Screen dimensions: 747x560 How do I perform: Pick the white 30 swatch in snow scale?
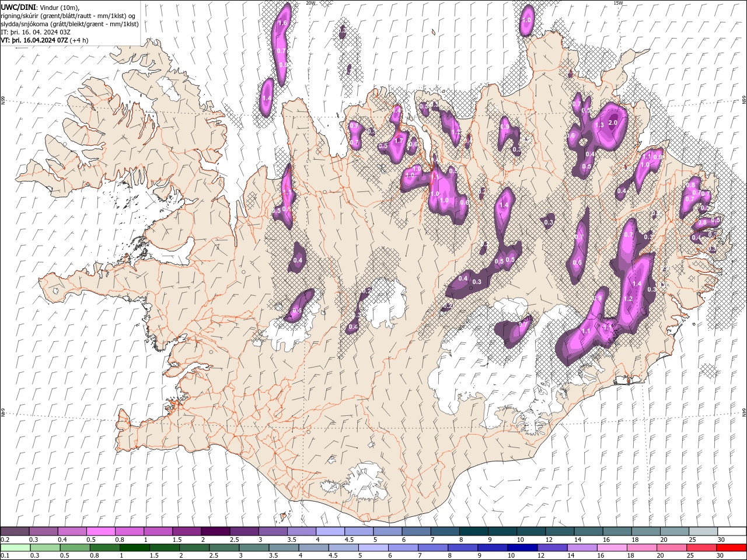[731, 531]
